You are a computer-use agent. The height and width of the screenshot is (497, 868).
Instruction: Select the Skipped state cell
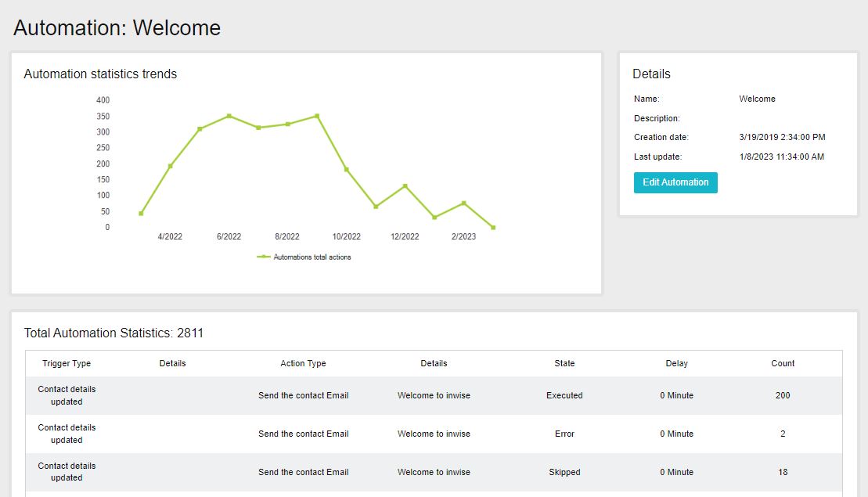tap(564, 472)
